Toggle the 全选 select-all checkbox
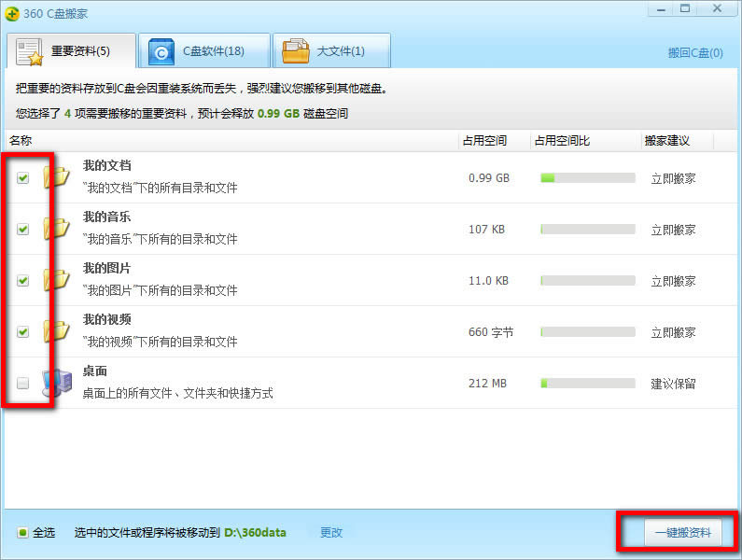This screenshot has width=742, height=560. (23, 533)
